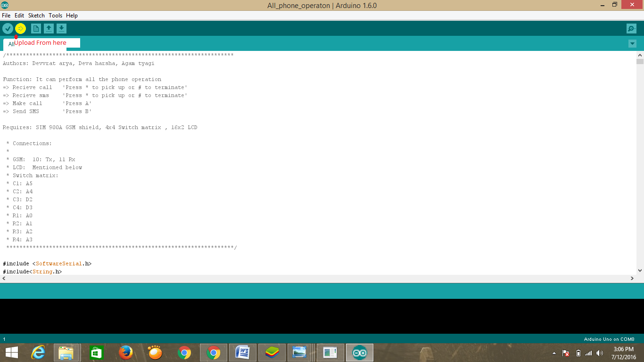Open the clock and calendar from the tray
The height and width of the screenshot is (362, 644).
pyautogui.click(x=623, y=352)
